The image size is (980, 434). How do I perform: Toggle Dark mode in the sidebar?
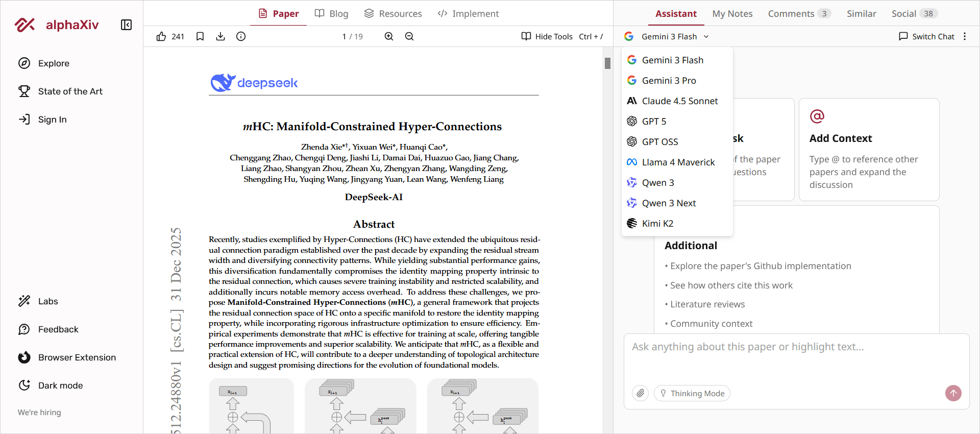tap(60, 385)
